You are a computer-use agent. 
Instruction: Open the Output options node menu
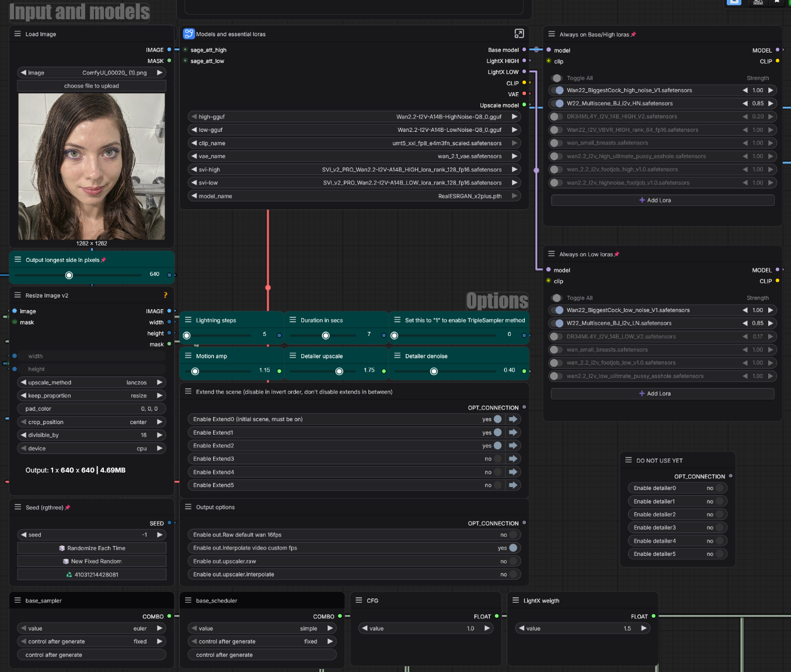pyautogui.click(x=188, y=507)
